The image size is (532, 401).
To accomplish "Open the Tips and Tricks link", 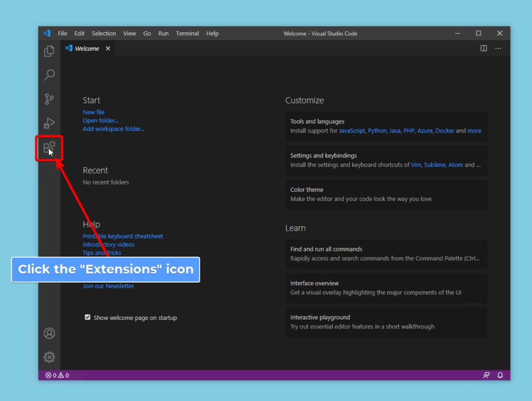I will (x=102, y=253).
